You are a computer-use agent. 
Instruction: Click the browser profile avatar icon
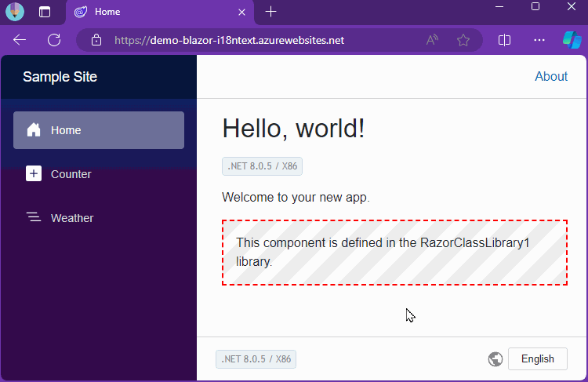click(x=15, y=11)
